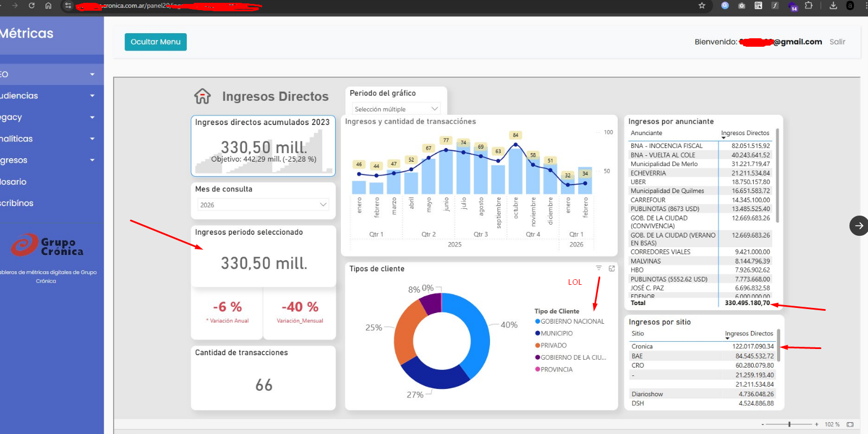This screenshot has height=434, width=868.
Task: Select the BNA - INOCENCIA FISCAL row
Action: [700, 146]
